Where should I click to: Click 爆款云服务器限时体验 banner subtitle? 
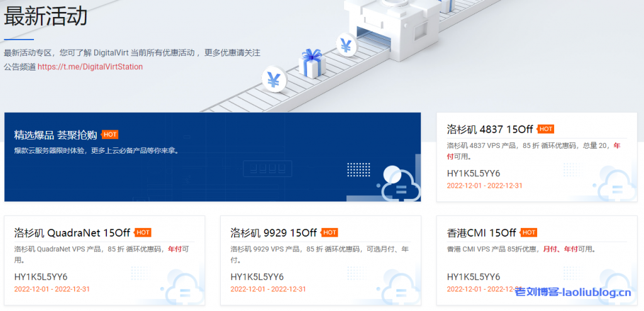[96, 150]
